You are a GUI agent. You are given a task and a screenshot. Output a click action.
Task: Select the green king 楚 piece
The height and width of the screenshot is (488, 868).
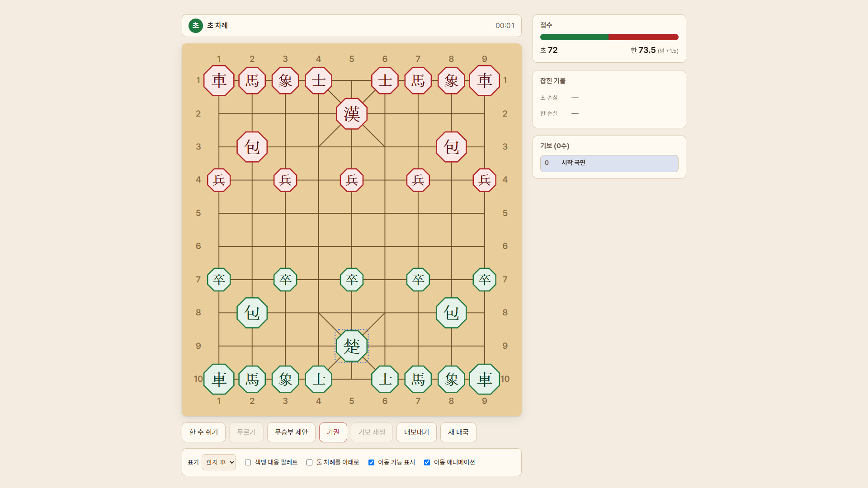pos(352,346)
